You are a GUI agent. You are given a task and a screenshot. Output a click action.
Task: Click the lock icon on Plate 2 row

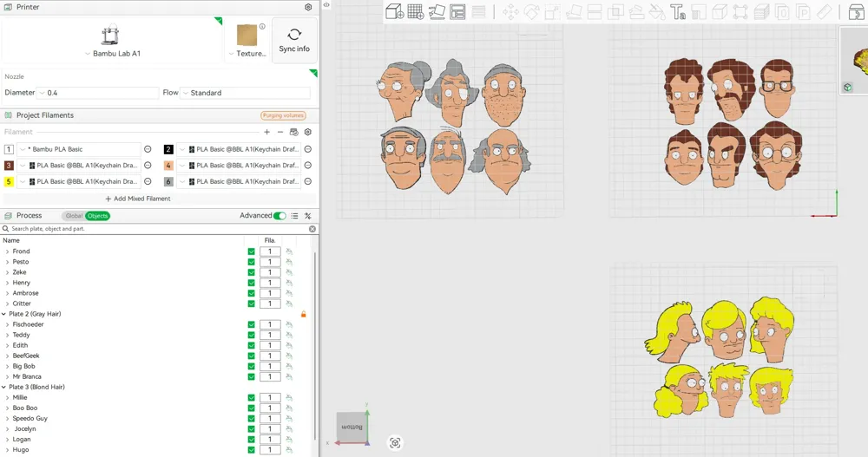tap(303, 314)
